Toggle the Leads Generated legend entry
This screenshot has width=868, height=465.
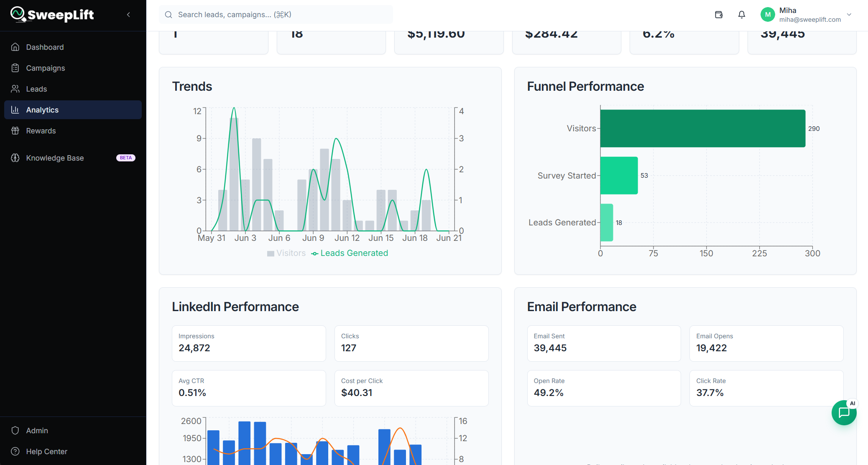[x=350, y=253]
